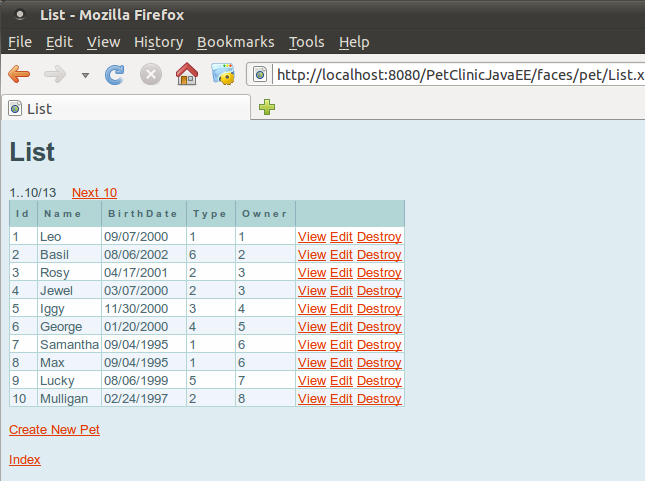Select the List tab
Viewport: 645px width, 481px height.
(x=40, y=108)
